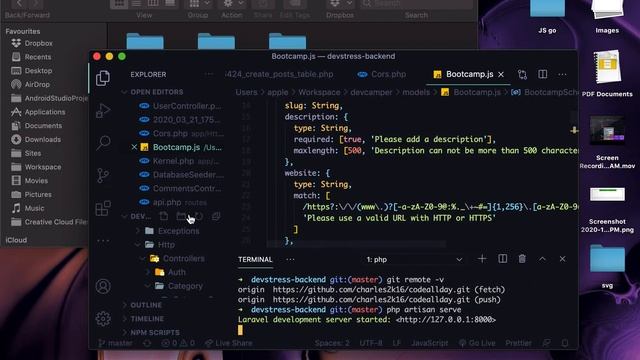Collapse all folders in Explorer
Screen dimensions: 640x360
tap(216, 216)
